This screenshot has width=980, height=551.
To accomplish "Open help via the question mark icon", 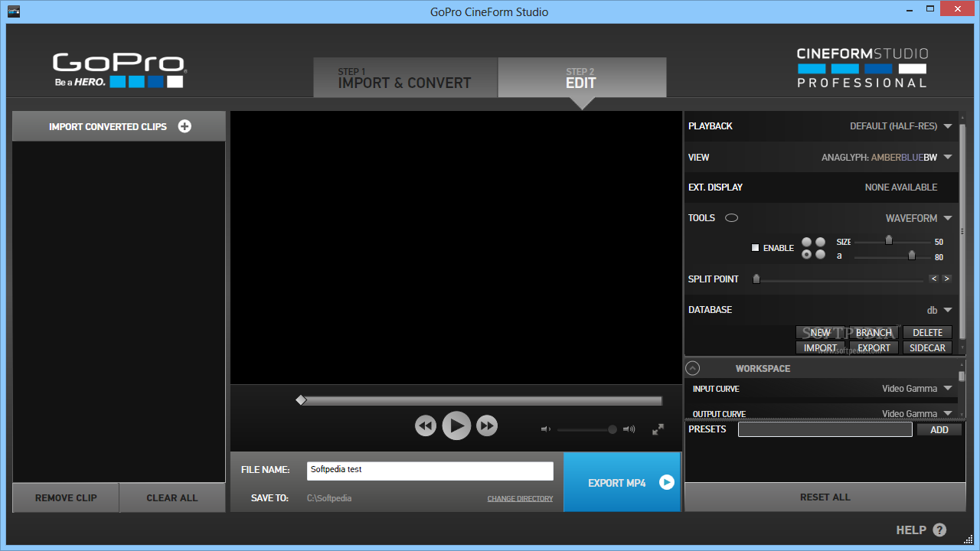I will [939, 530].
